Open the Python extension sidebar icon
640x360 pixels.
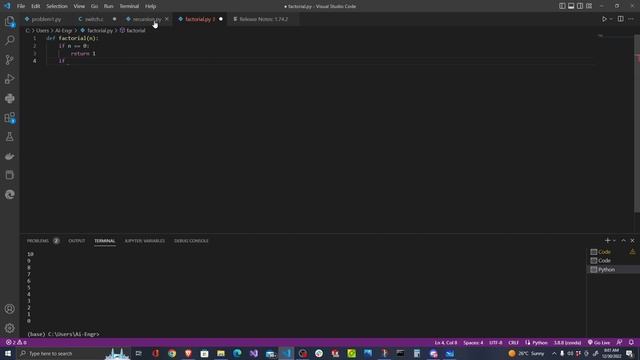coord(9,98)
